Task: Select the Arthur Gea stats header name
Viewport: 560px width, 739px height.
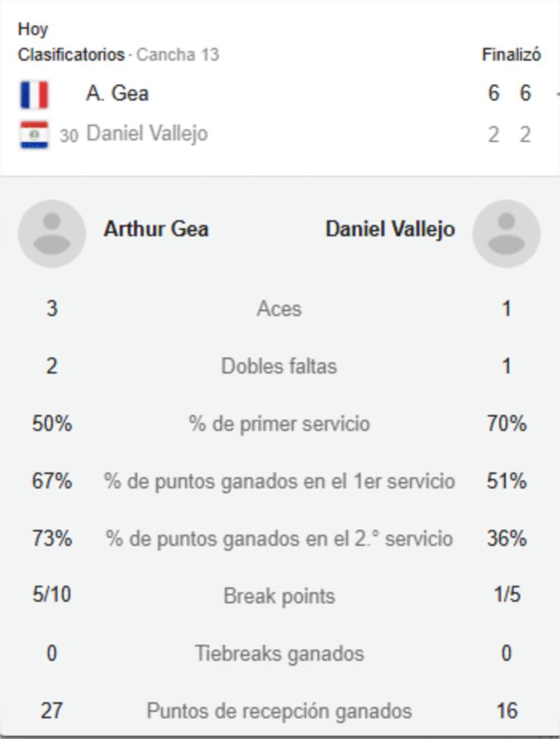Action: tap(155, 229)
